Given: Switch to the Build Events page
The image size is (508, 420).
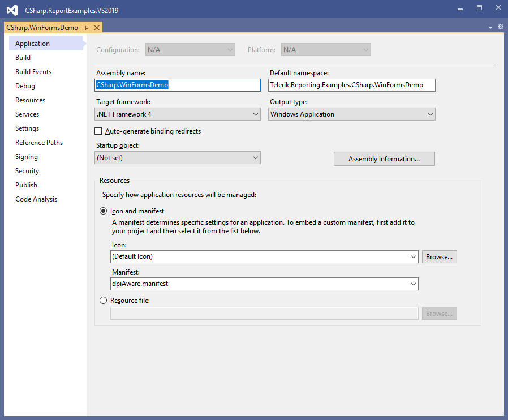Looking at the screenshot, I should point(33,72).
